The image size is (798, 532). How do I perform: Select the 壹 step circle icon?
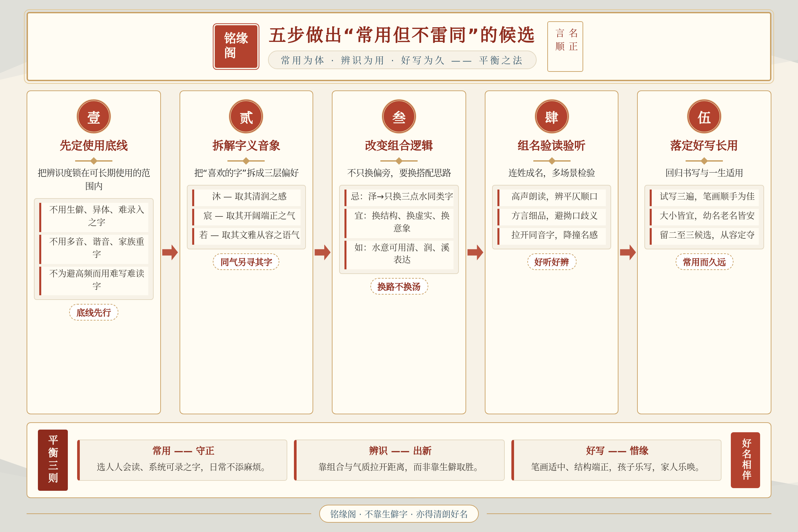tap(94, 116)
